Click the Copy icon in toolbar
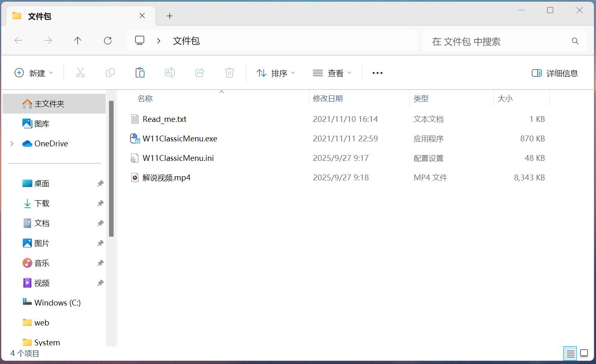This screenshot has width=596, height=364. (110, 73)
